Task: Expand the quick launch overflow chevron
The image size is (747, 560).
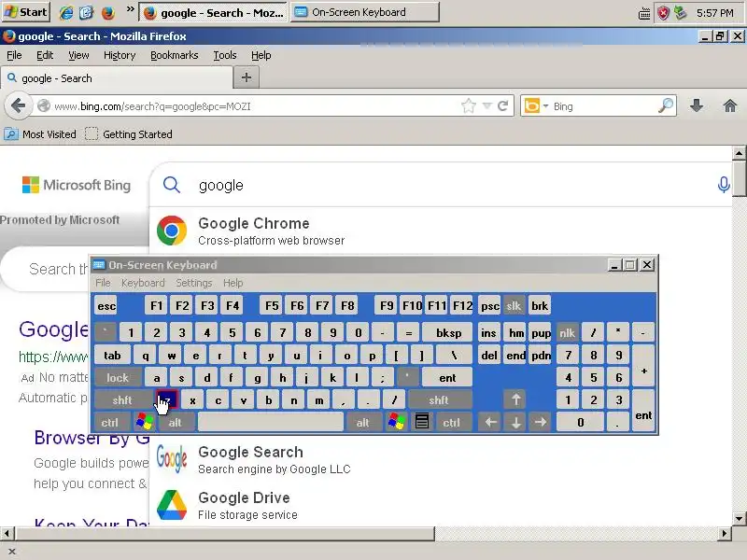Action: coord(130,9)
